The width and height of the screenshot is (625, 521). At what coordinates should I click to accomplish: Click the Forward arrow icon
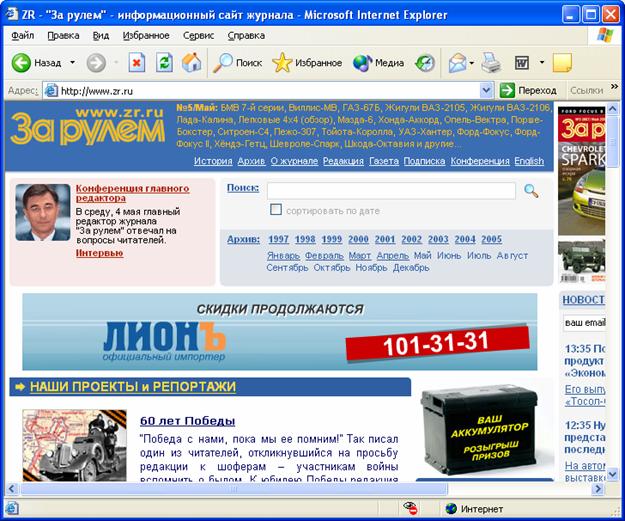click(x=96, y=63)
